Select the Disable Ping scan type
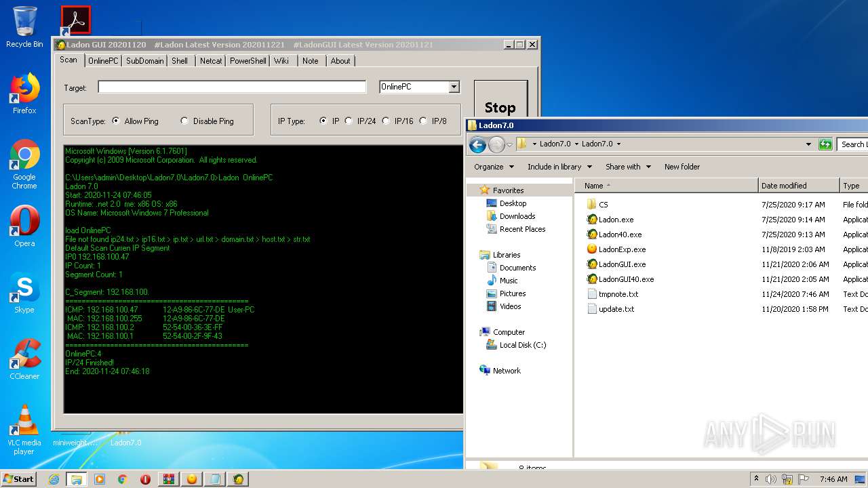 point(184,121)
